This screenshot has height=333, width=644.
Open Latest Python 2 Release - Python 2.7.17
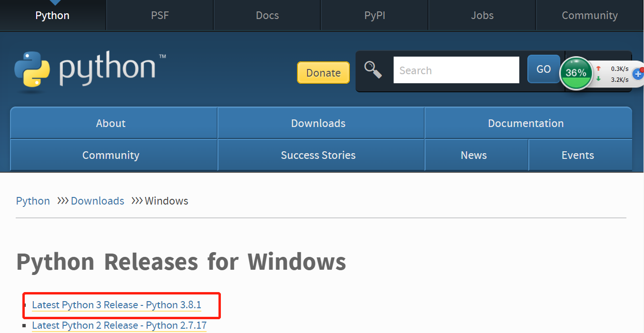119,325
